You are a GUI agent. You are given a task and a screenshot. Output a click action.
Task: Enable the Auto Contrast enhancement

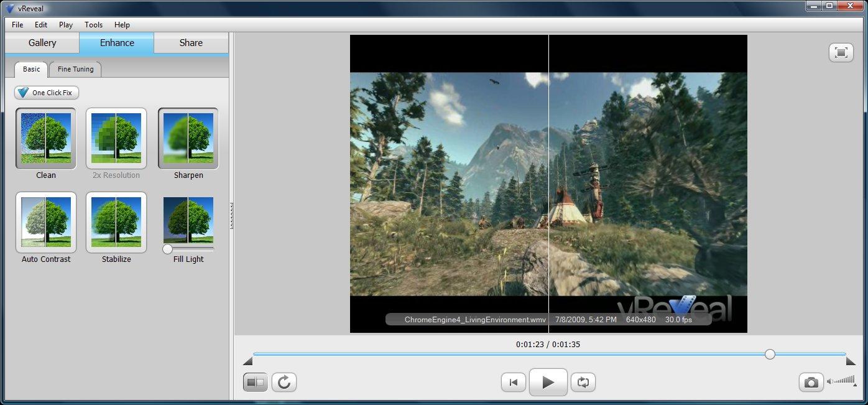click(x=46, y=222)
